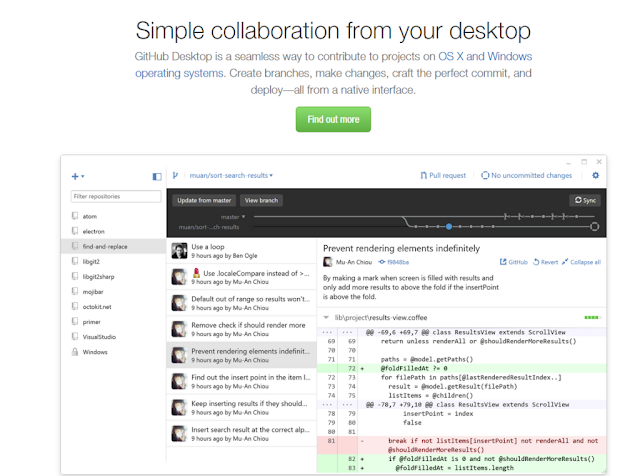
Task: Click the green diff stat indicator
Action: 593,318
